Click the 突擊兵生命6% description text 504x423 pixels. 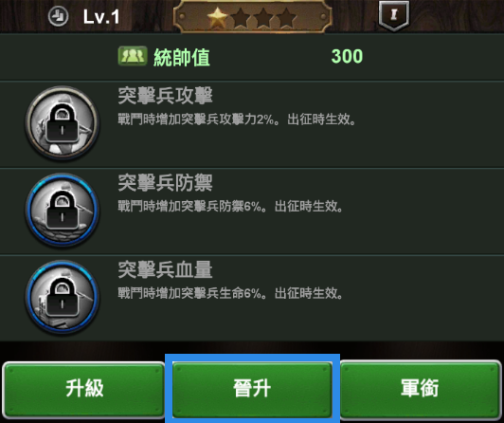[230, 293]
